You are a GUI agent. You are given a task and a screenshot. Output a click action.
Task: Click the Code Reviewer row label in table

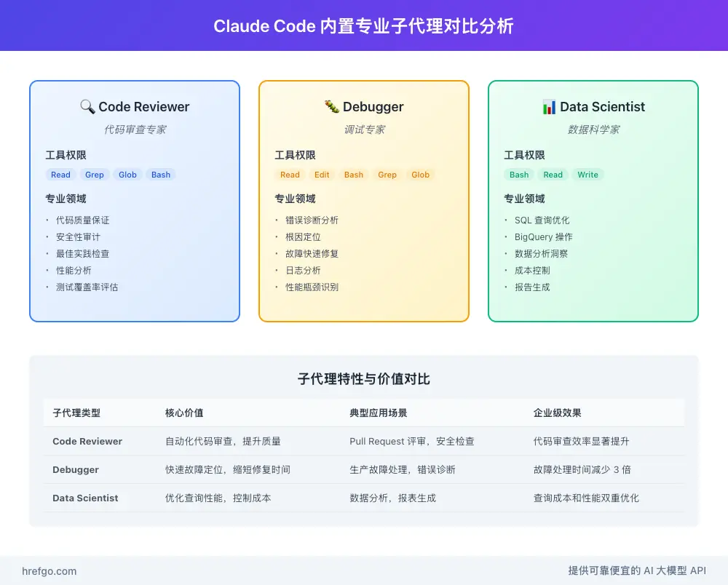click(x=87, y=441)
